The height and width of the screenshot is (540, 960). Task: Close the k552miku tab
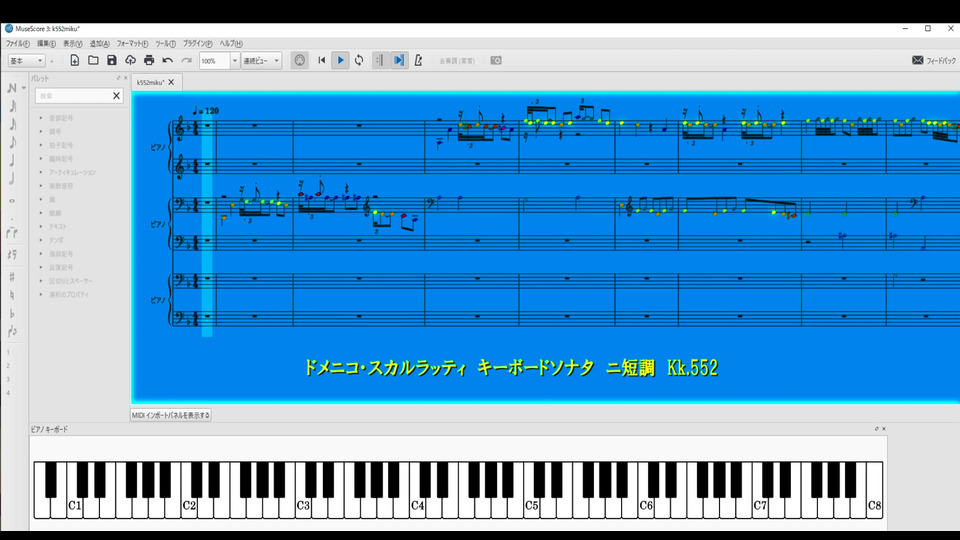click(171, 82)
